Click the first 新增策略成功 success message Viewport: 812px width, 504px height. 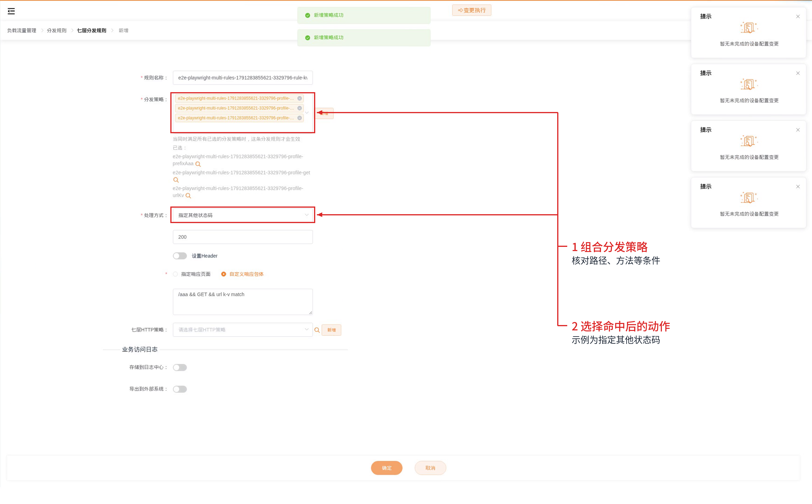point(364,15)
